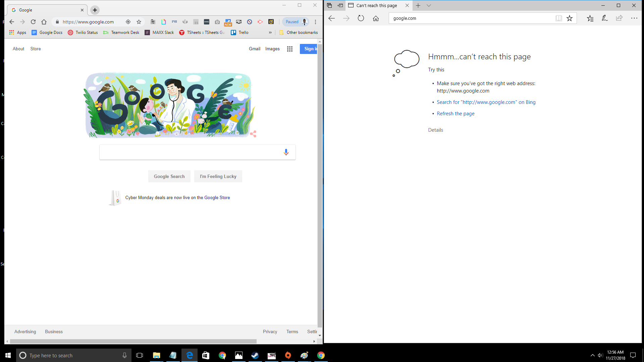Share this page from Edge
Screen dimensions: 644x362
point(619,18)
